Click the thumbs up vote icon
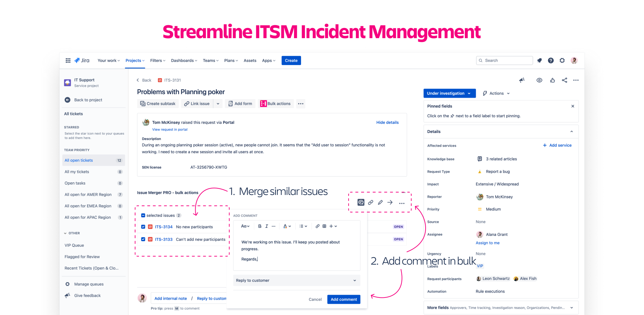 552,80
